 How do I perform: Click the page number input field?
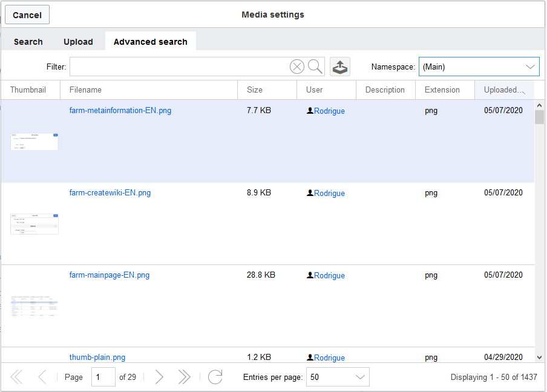tap(103, 377)
